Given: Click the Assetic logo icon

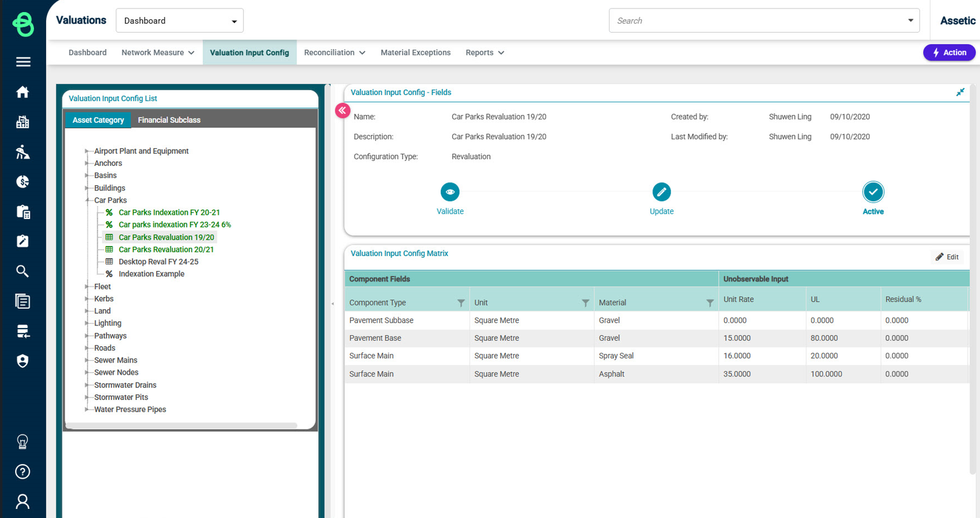Looking at the screenshot, I should [23, 24].
